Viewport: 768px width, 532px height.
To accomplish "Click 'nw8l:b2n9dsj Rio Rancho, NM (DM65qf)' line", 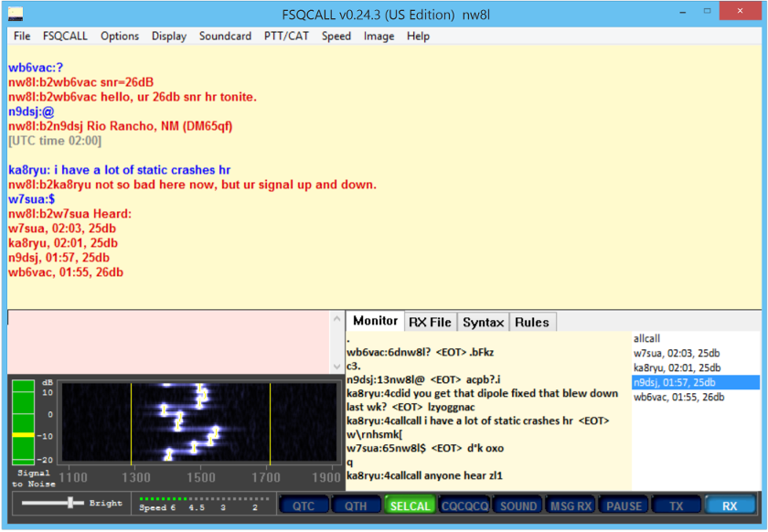I will coord(120,126).
